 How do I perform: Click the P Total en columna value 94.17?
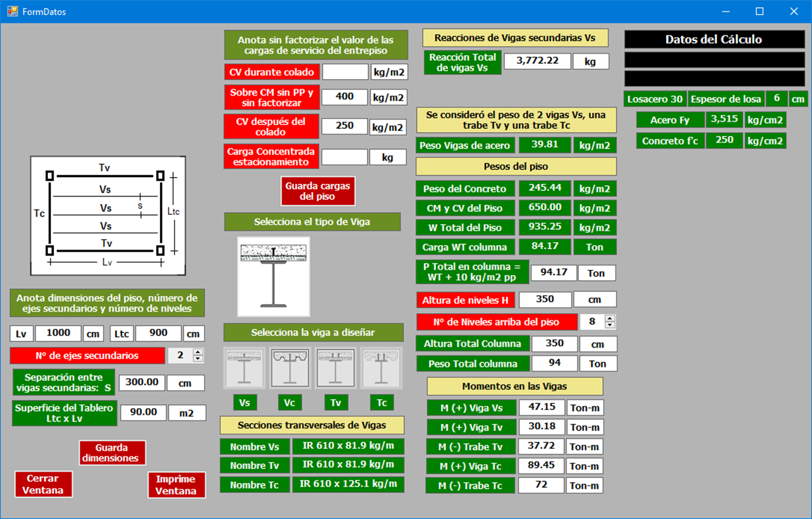(x=554, y=272)
